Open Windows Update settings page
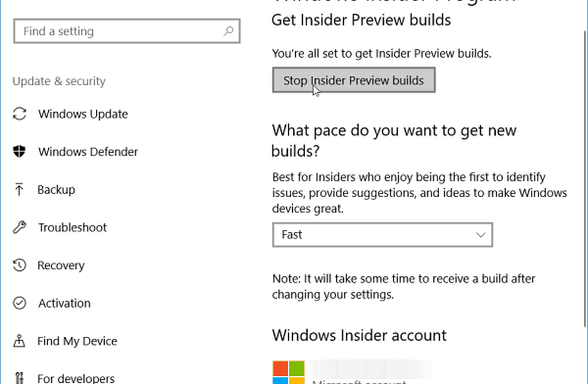Screen dimensions: 588x384 pos(83,114)
